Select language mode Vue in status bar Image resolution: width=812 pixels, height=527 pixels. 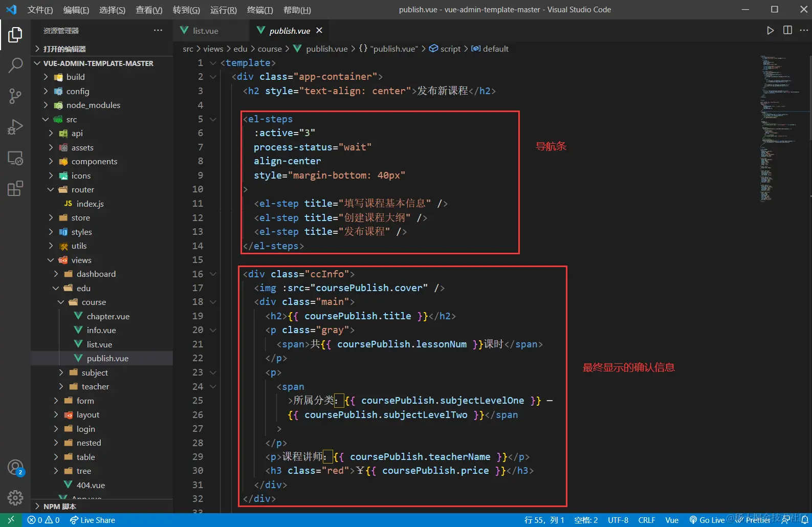point(672,520)
